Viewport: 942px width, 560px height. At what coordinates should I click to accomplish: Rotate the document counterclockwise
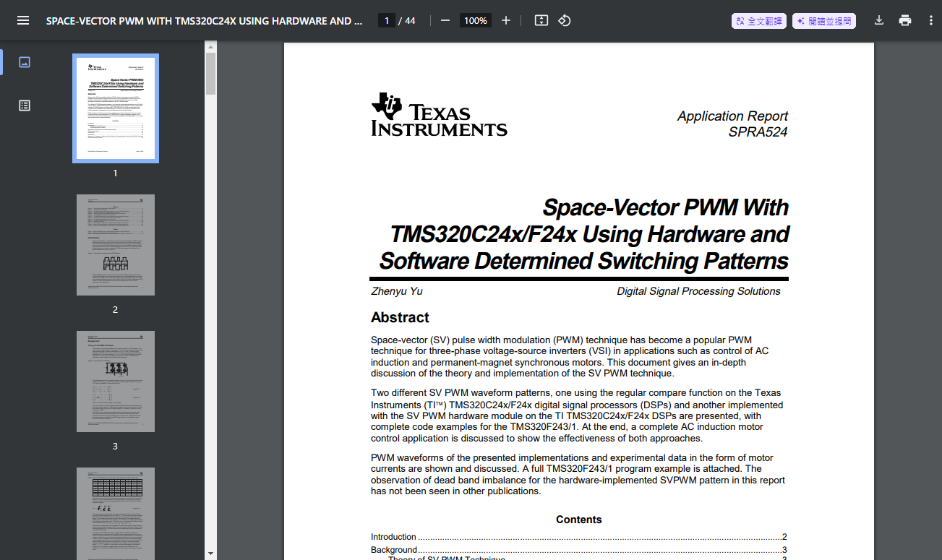coord(565,20)
